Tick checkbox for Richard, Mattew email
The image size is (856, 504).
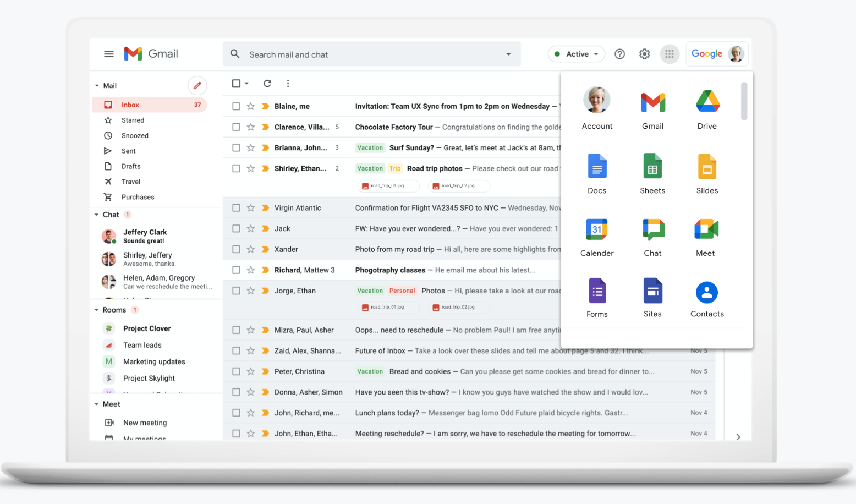click(x=236, y=270)
